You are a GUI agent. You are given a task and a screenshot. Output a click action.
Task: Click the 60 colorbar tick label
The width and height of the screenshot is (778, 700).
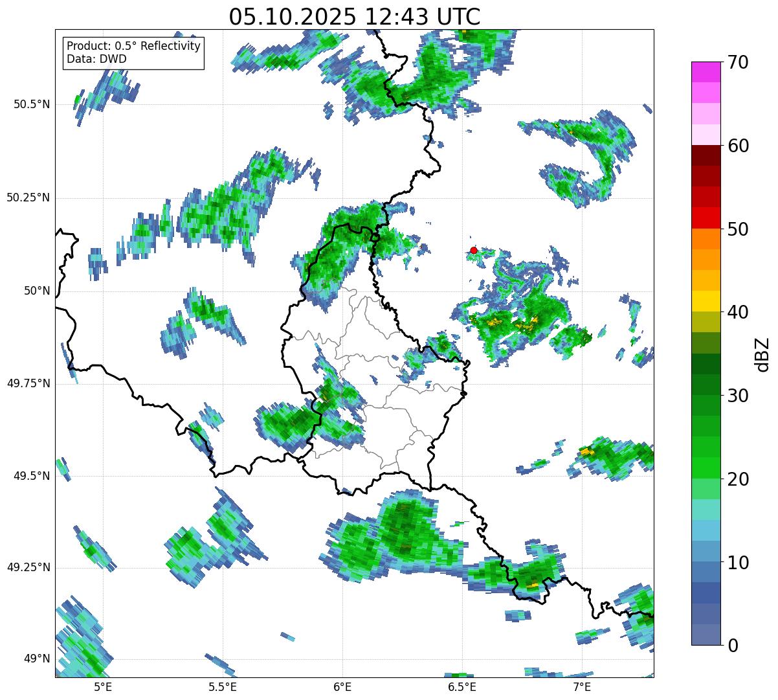[x=737, y=146]
